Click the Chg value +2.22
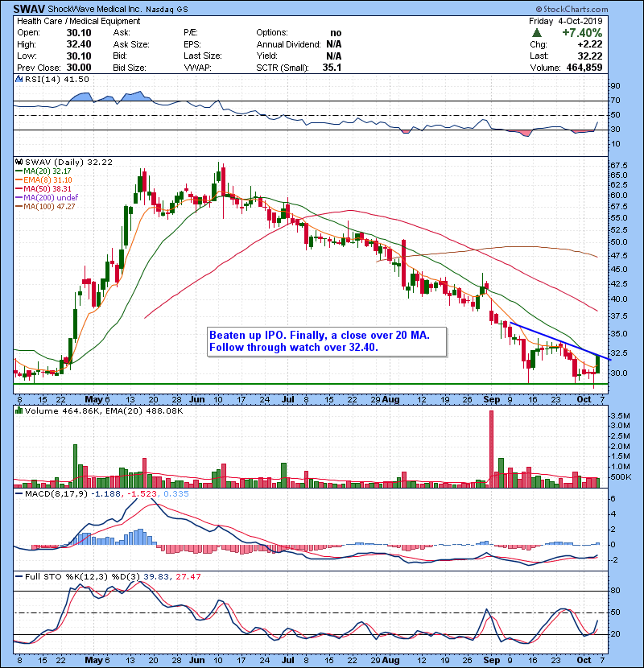Image resolution: width=644 pixels, height=668 pixels. [x=590, y=44]
